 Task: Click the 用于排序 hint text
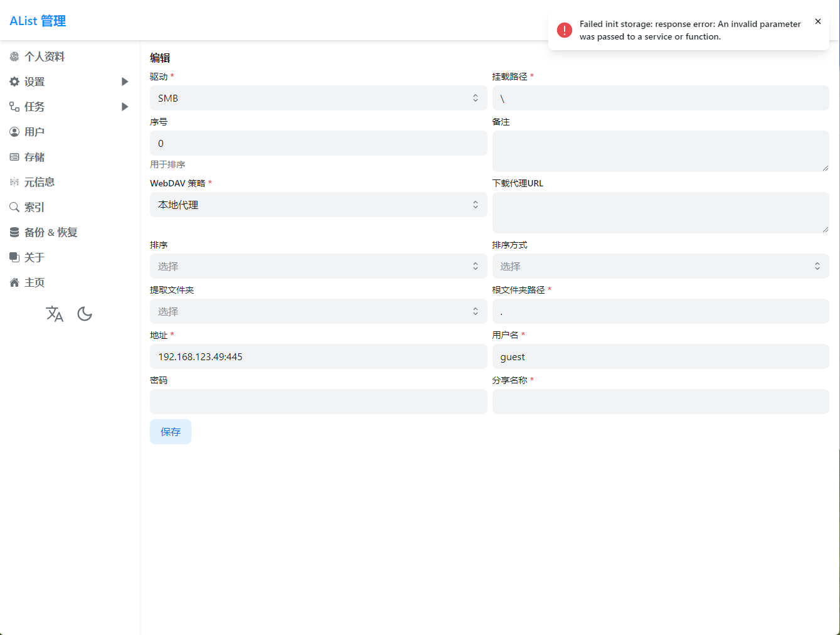[167, 164]
